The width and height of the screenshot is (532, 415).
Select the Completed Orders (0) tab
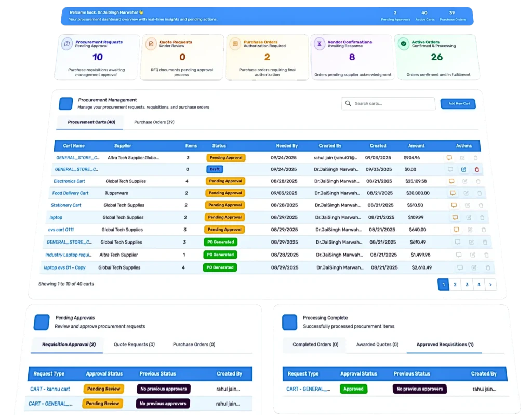(315, 344)
